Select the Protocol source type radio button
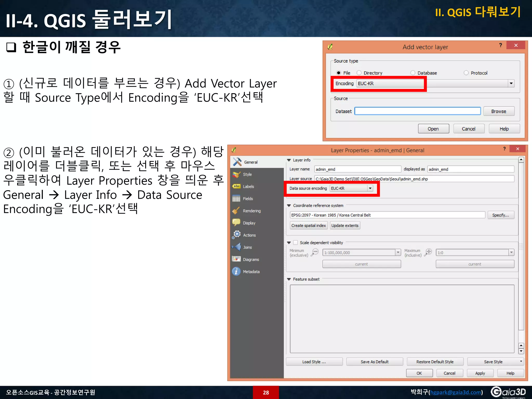 point(466,73)
